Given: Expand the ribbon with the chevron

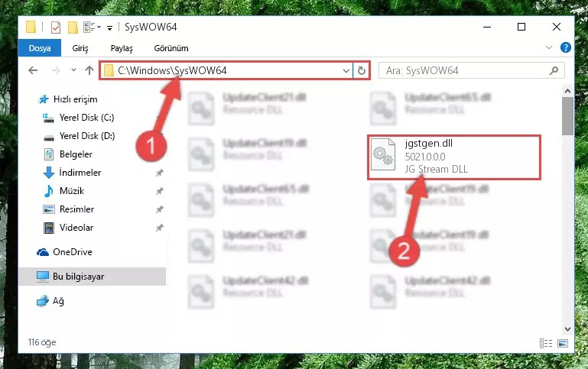Looking at the screenshot, I should pyautogui.click(x=549, y=47).
